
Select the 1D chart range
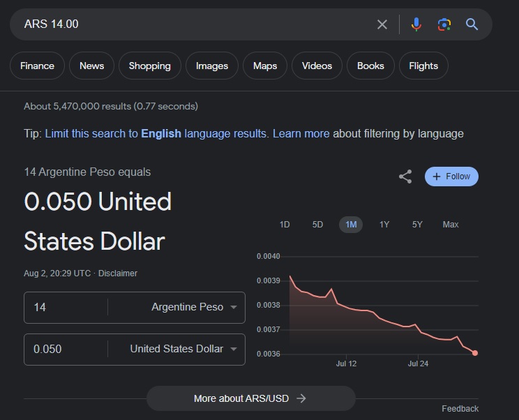(x=285, y=225)
